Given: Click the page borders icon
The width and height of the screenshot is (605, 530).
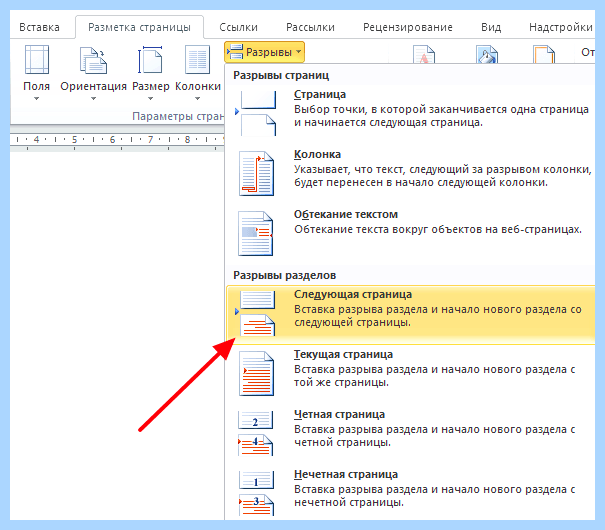Looking at the screenshot, I should click(544, 54).
